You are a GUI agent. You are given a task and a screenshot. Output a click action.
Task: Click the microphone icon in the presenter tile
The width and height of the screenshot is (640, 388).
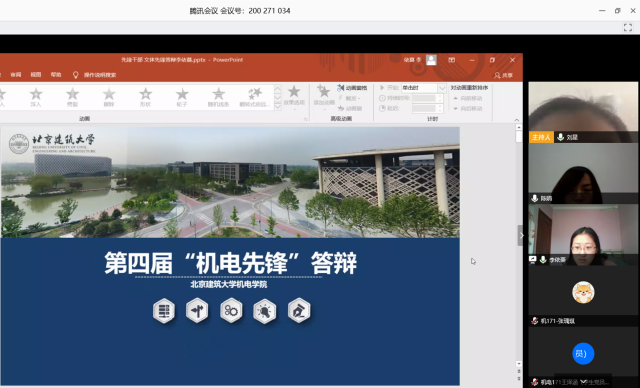pos(543,259)
